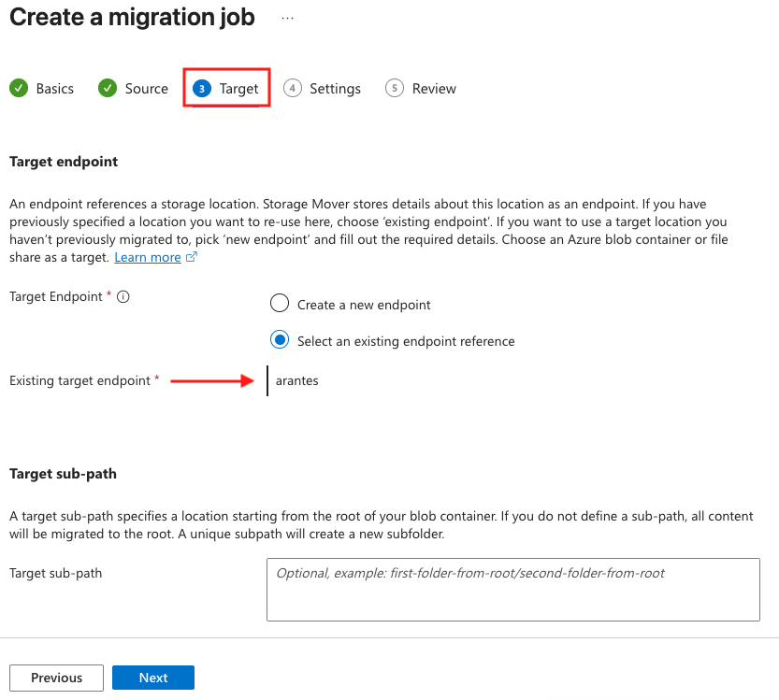Jump to the Review step label
Image resolution: width=779 pixels, height=700 pixels.
(434, 89)
